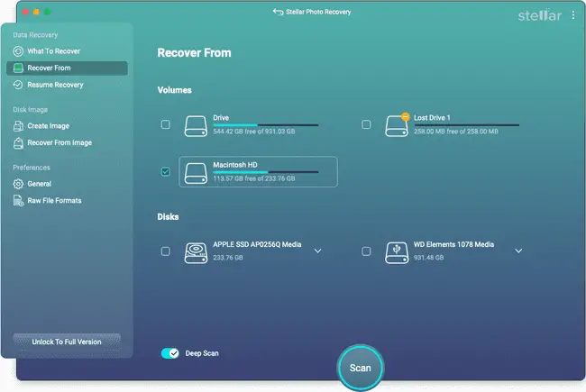This screenshot has height=392, width=586.
Task: Click the Resume Recovery clock icon
Action: (x=18, y=85)
